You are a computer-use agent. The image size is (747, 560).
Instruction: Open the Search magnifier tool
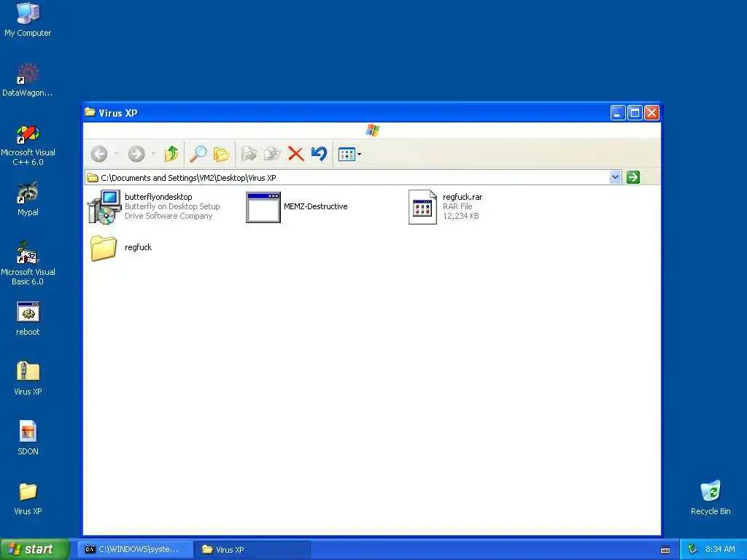[x=198, y=154]
